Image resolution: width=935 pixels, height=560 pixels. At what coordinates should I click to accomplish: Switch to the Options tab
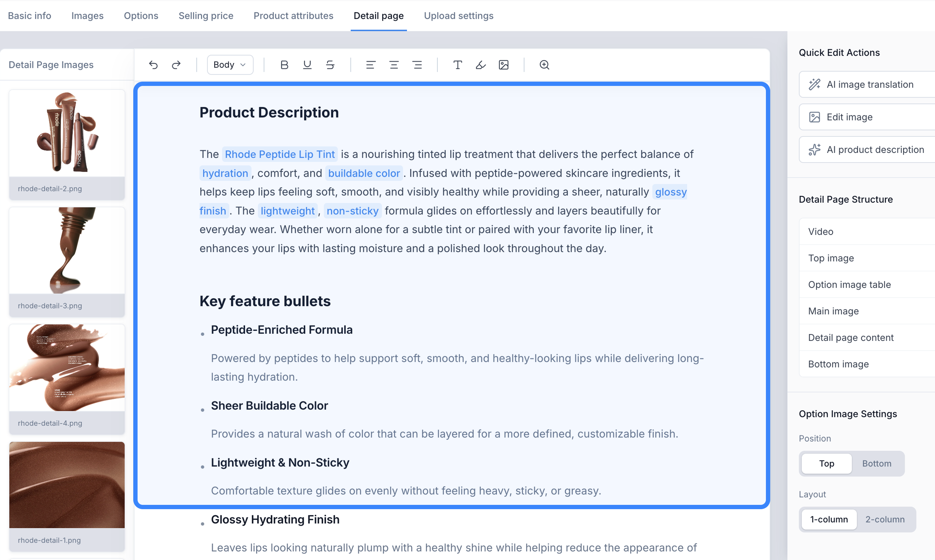click(x=141, y=15)
